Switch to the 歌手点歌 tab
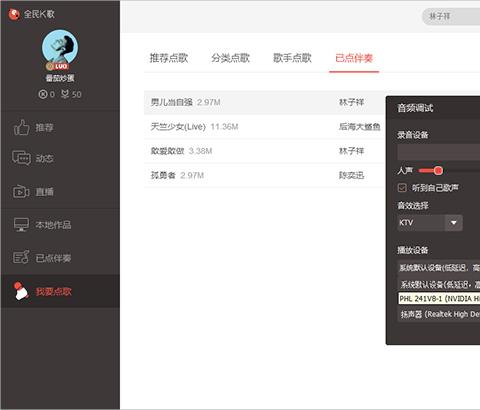480x410 pixels. click(292, 58)
